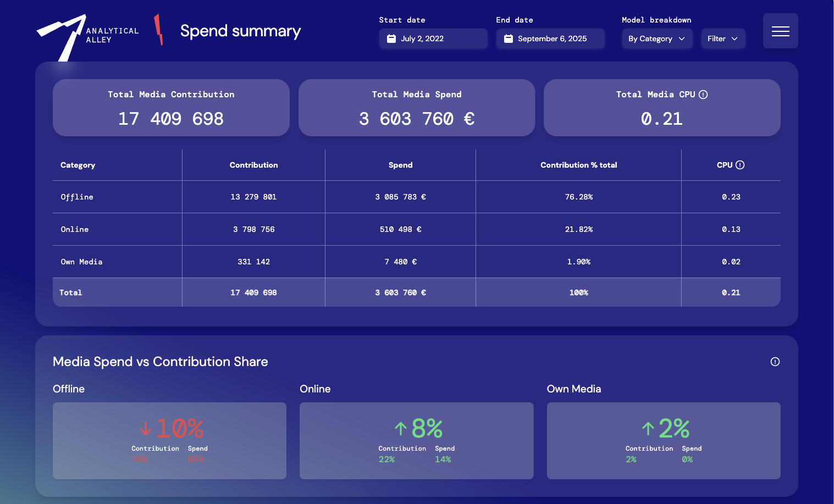Click the CPU column info icon

click(x=740, y=165)
